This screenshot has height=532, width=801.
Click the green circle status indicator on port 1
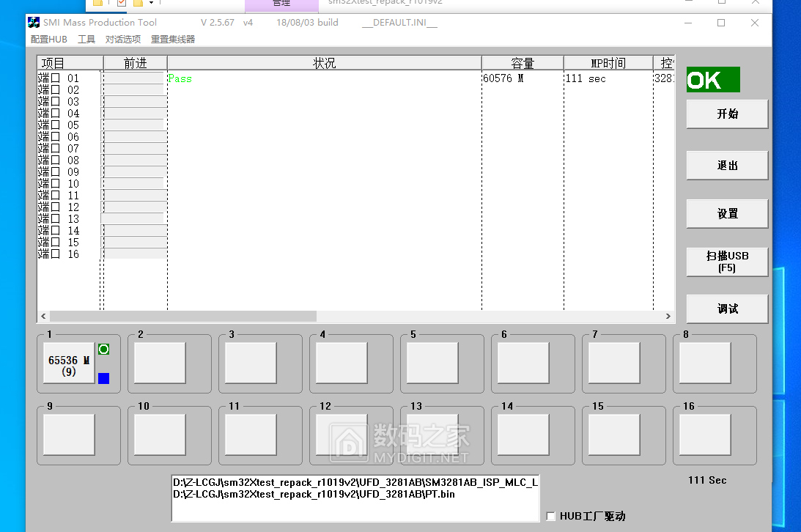click(103, 350)
